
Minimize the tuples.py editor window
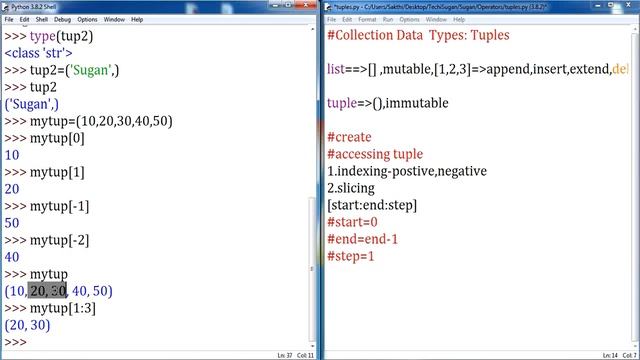598,5
